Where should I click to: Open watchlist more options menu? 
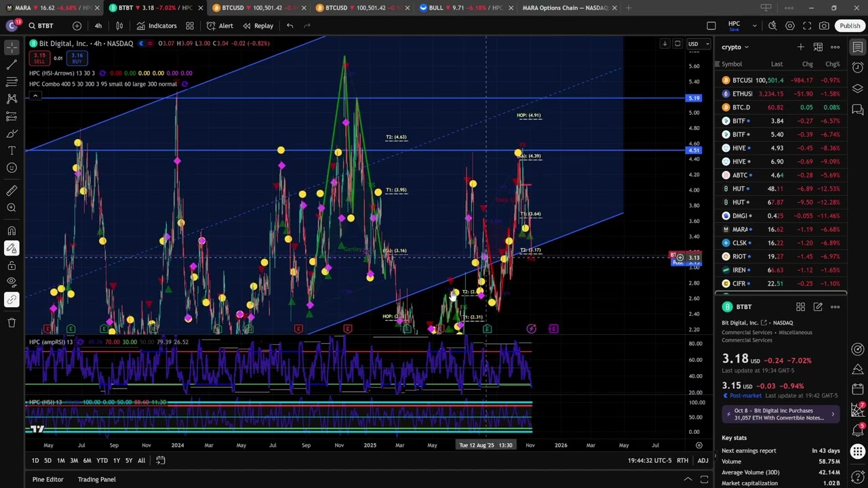tap(835, 47)
